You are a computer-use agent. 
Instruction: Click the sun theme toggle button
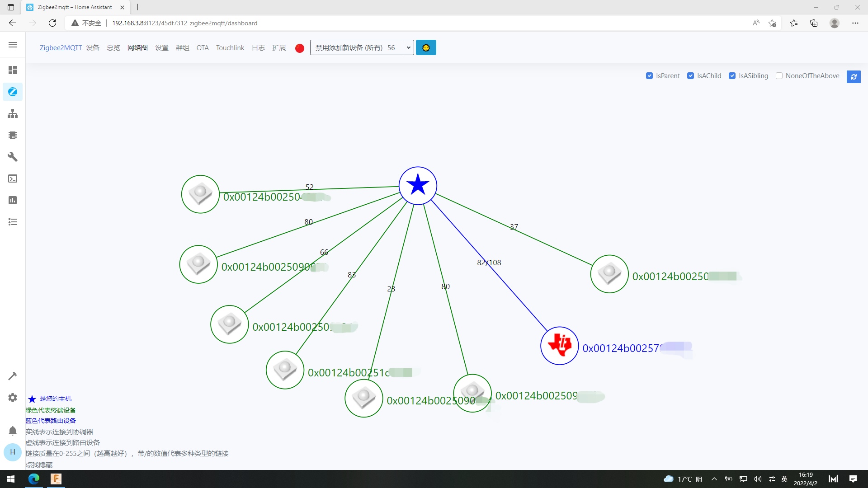click(426, 48)
